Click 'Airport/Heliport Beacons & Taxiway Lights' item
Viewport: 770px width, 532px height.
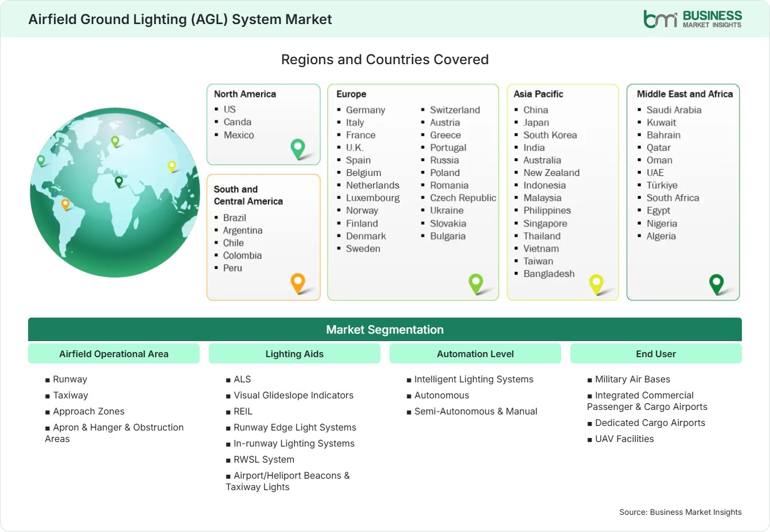pos(287,482)
